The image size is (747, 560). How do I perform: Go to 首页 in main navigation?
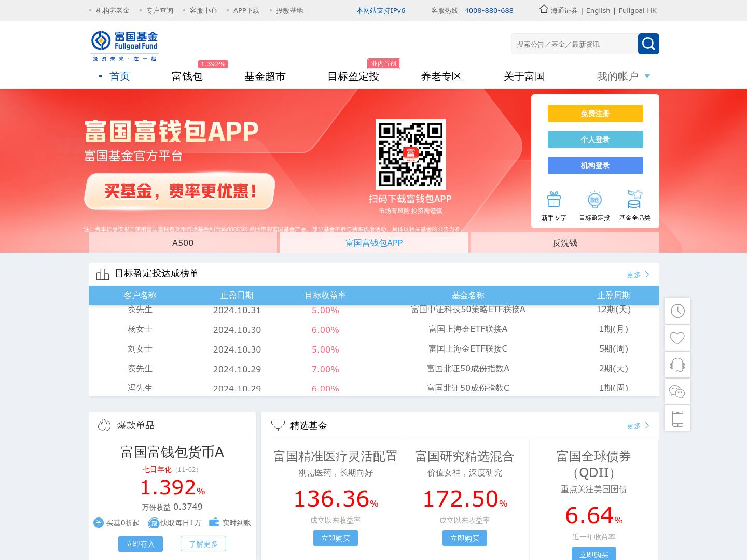click(x=120, y=76)
